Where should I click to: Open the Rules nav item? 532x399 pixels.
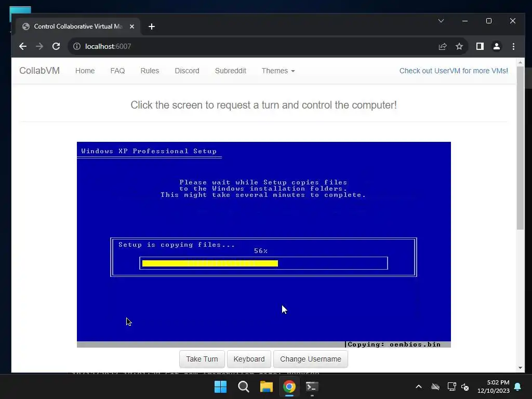pyautogui.click(x=150, y=71)
